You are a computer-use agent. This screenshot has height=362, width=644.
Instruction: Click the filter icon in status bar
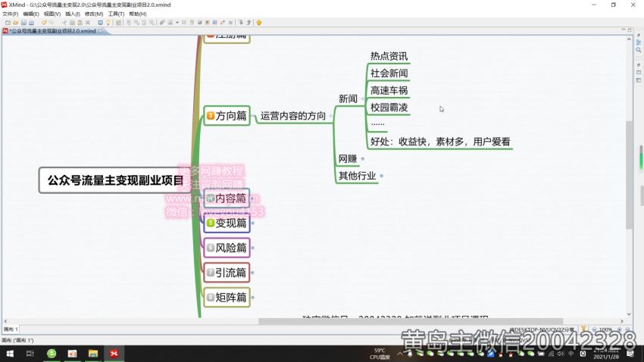coord(584,329)
